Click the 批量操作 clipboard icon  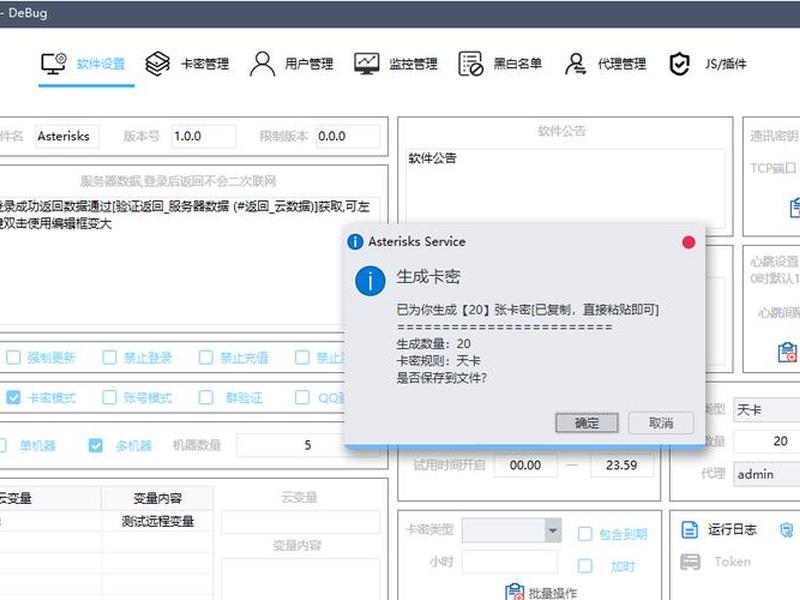click(x=514, y=592)
